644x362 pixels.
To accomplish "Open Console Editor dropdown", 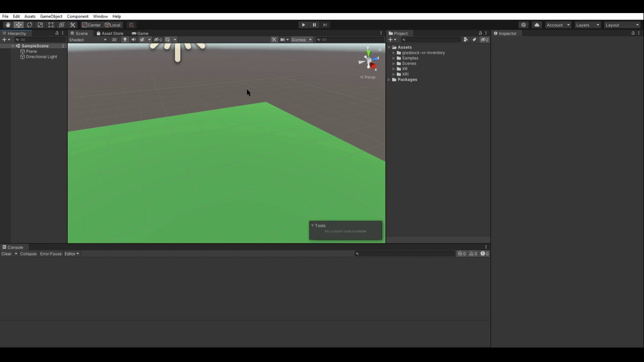I will pyautogui.click(x=71, y=254).
